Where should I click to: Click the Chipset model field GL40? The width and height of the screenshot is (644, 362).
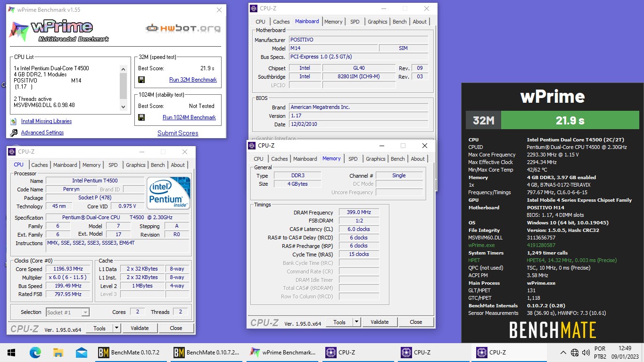pyautogui.click(x=359, y=68)
